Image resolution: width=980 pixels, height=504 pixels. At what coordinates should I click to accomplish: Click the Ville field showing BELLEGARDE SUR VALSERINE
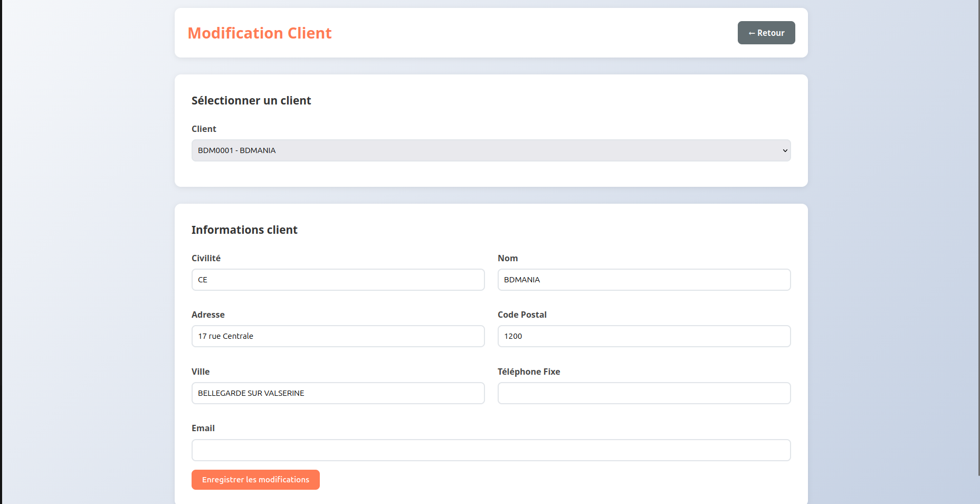pyautogui.click(x=338, y=393)
